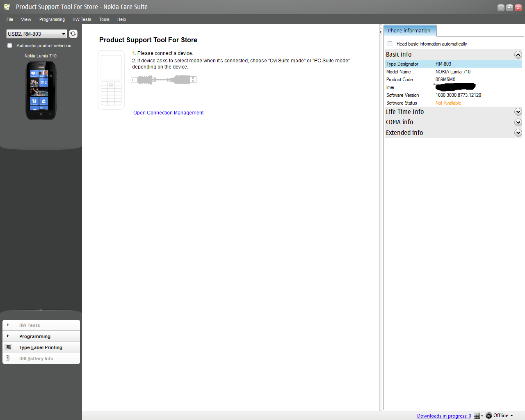Click the refresh connection icon next to USB2 dropdown
This screenshot has height=420, width=525.
click(73, 34)
